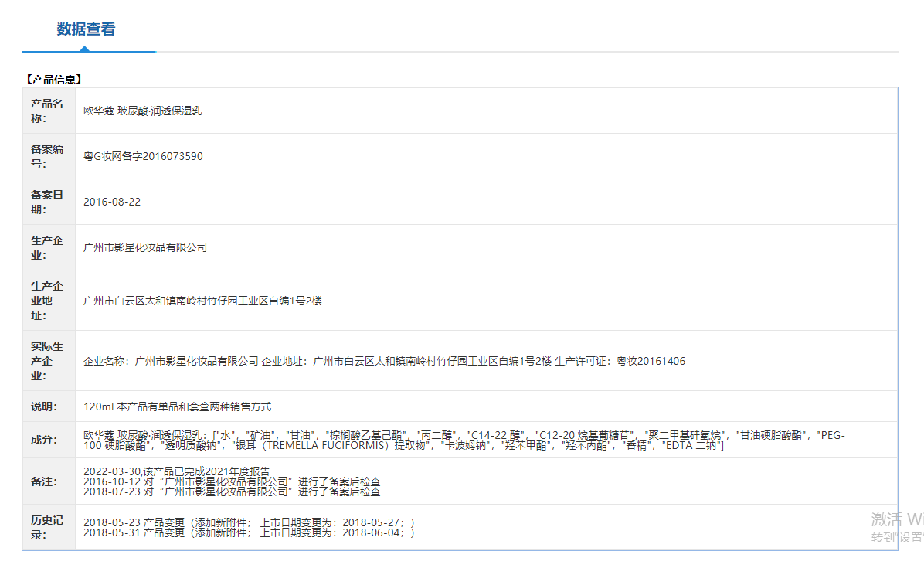
Task: Select the 产品名称 label cell
Action: tap(49, 111)
